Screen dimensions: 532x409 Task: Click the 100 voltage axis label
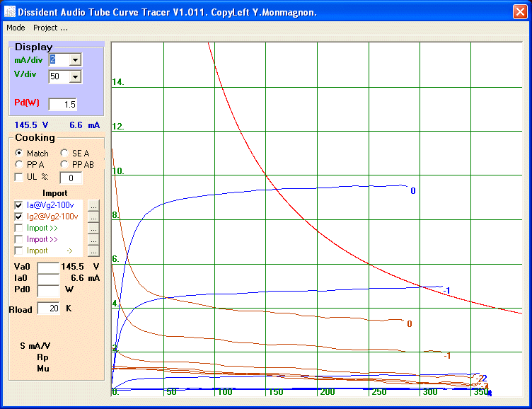pos(225,392)
